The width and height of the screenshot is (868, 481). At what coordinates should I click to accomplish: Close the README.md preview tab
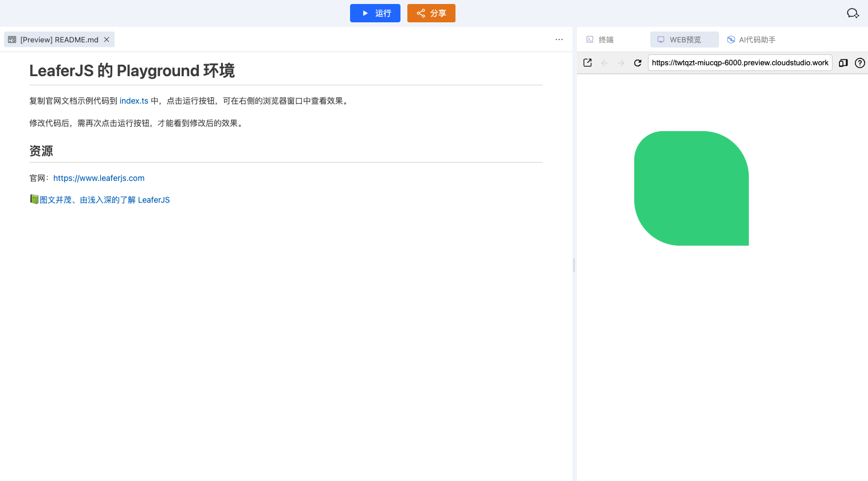click(x=107, y=40)
